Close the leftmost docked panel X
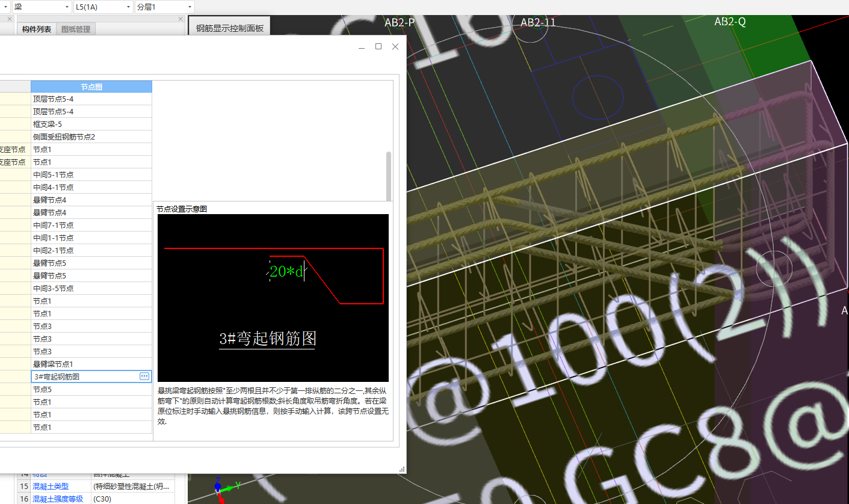The height and width of the screenshot is (504, 849). (10, 19)
